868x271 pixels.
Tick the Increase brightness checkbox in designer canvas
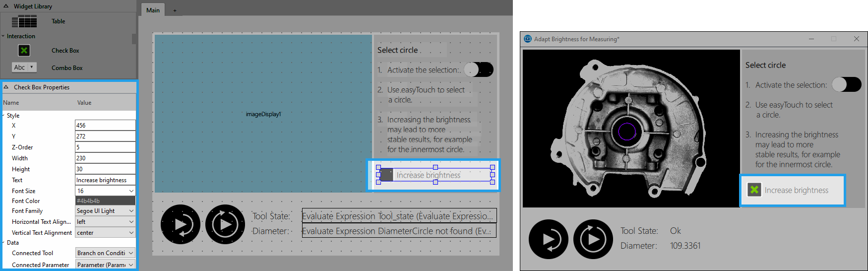386,175
